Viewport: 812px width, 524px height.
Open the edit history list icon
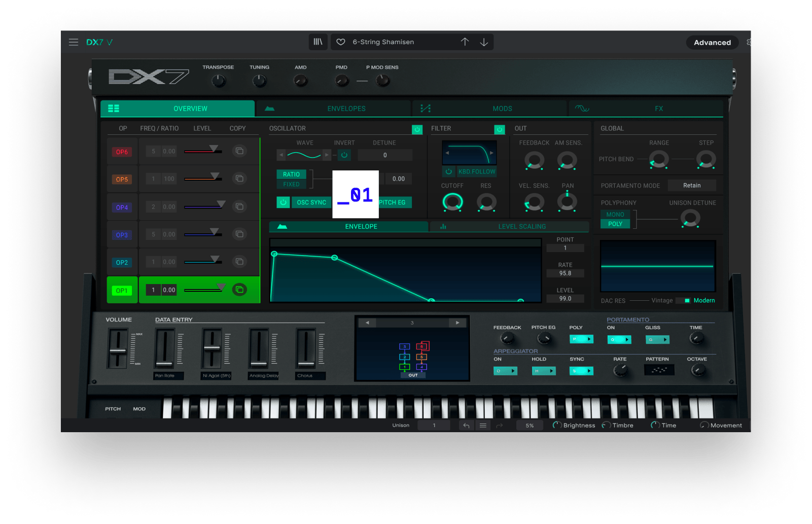click(x=483, y=426)
